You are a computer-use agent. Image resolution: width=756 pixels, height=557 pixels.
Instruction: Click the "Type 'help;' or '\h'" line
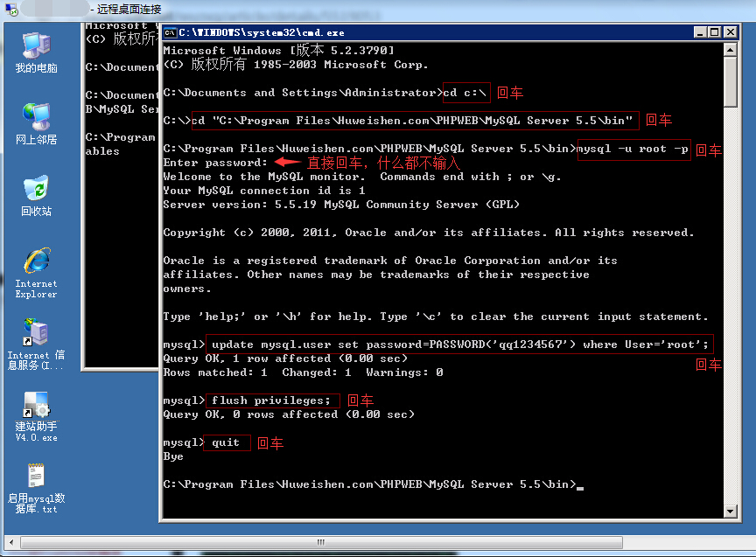point(436,317)
